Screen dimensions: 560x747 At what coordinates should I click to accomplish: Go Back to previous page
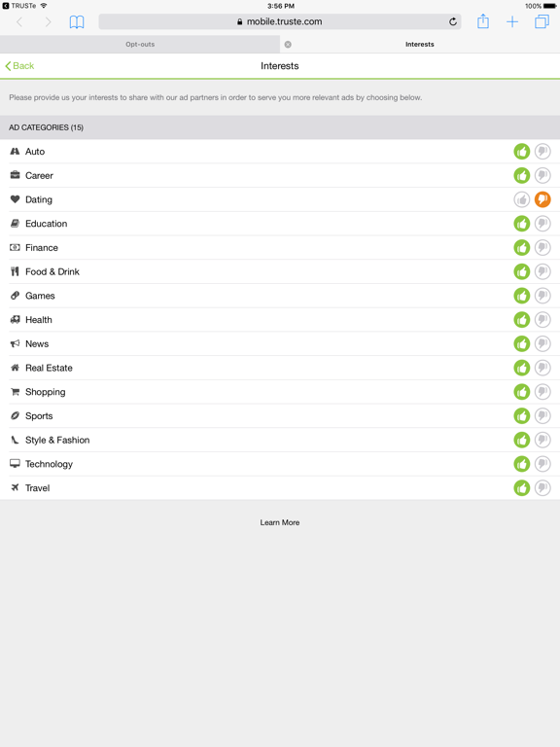pos(19,66)
